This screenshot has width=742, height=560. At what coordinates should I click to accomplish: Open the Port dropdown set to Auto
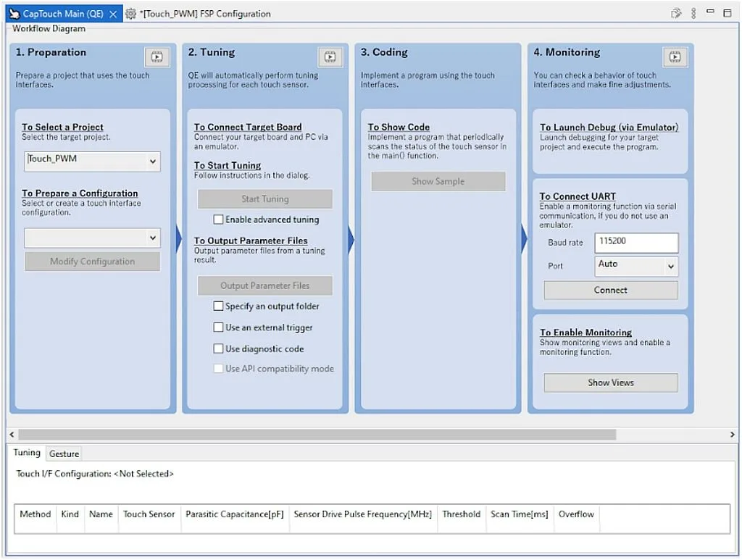670,267
